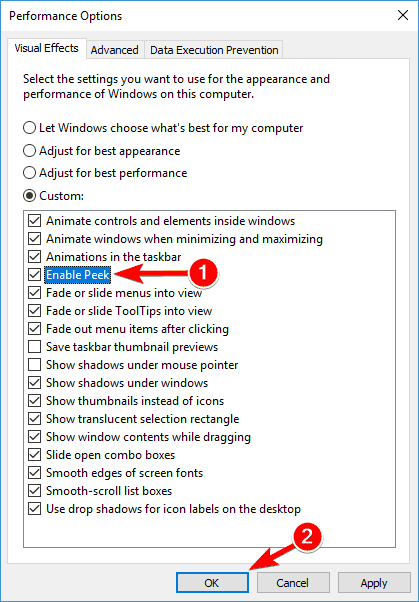Click the Apply button
This screenshot has width=419, height=602.
[374, 583]
